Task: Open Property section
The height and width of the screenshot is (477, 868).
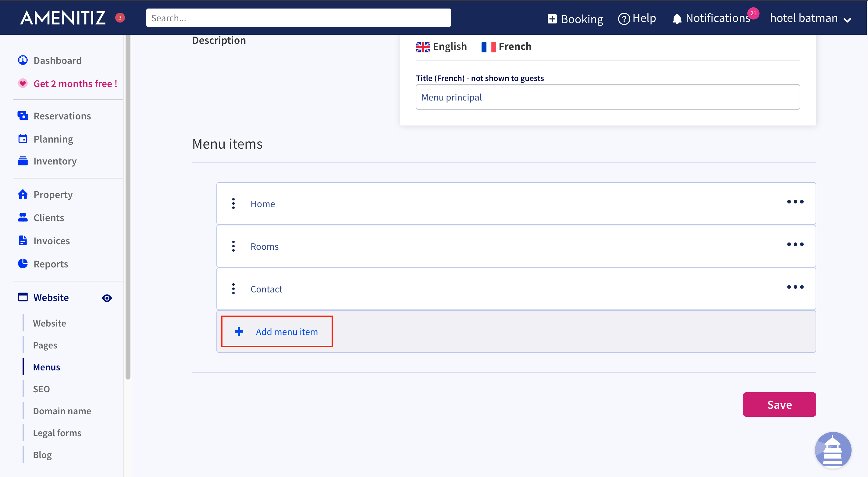Action: pyautogui.click(x=53, y=194)
